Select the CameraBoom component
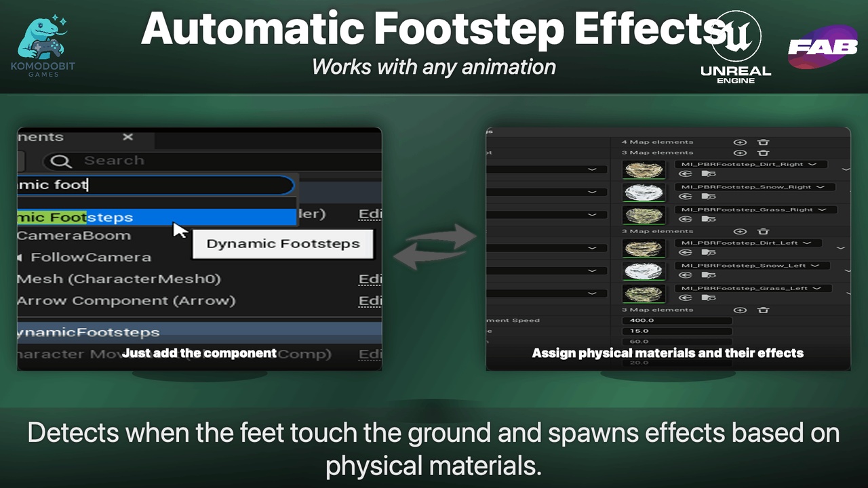 (75, 236)
